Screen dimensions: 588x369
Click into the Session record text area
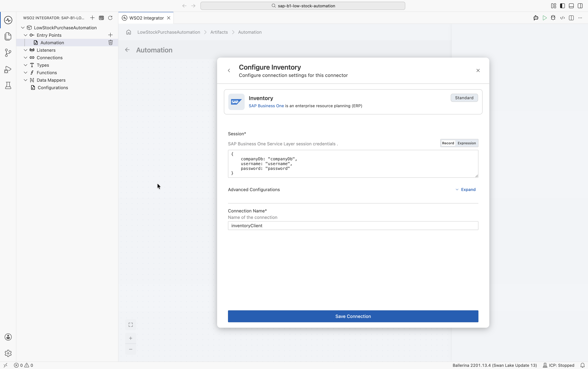pos(353,164)
